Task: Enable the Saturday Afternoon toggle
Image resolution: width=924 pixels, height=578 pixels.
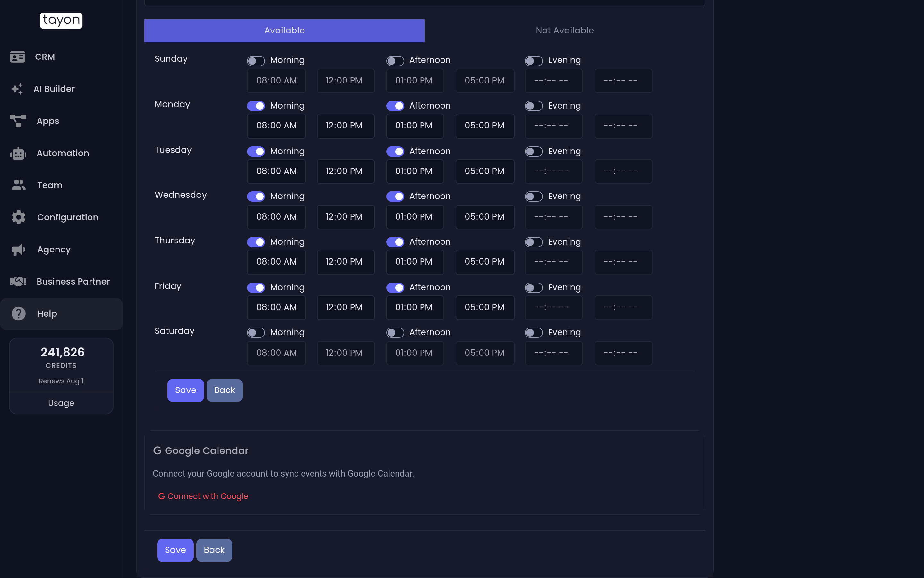Action: 395,333
